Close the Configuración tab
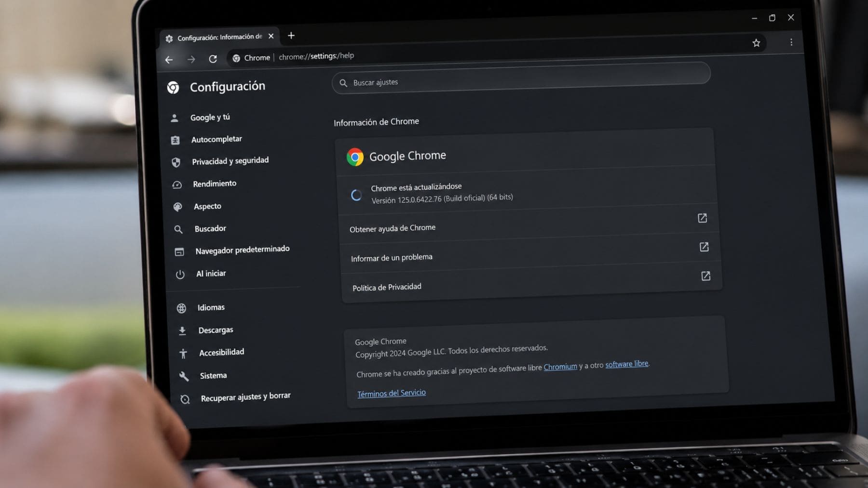 (x=271, y=36)
